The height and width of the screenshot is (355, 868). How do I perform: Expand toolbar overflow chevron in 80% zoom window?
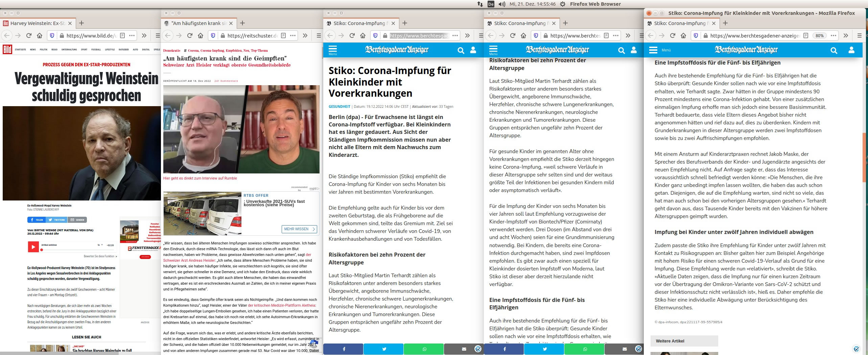click(846, 35)
